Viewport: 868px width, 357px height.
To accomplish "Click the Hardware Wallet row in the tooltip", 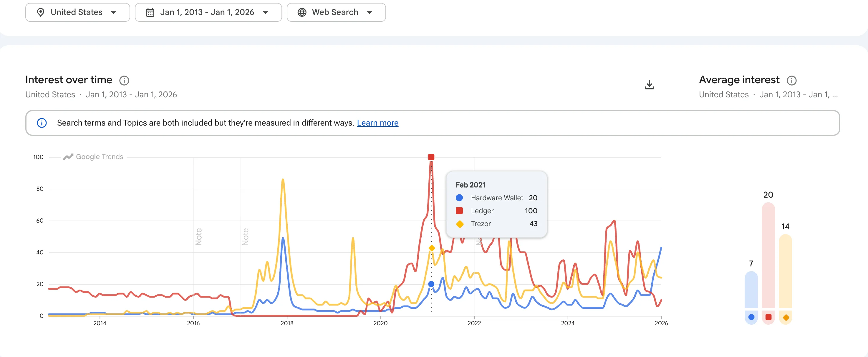I will coord(496,198).
